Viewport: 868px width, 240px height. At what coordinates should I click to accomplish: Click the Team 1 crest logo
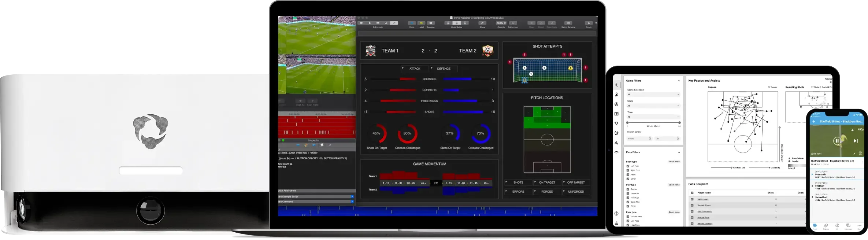pos(371,51)
